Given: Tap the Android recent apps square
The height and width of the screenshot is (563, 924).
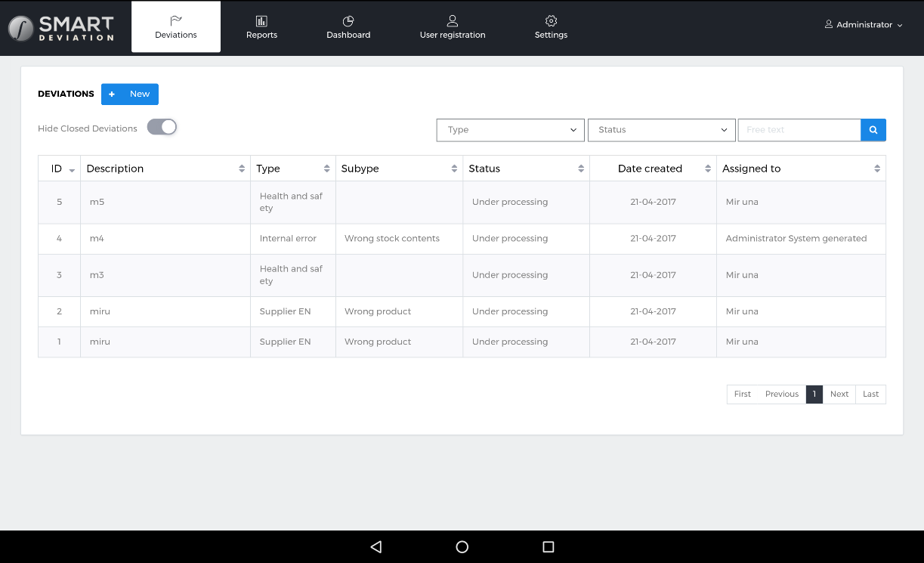Looking at the screenshot, I should click(x=549, y=546).
